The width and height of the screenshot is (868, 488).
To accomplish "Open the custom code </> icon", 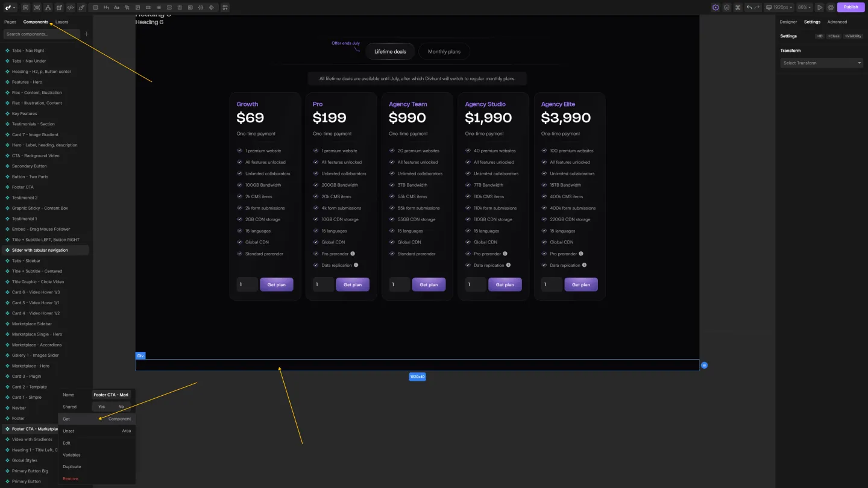I will point(71,7).
